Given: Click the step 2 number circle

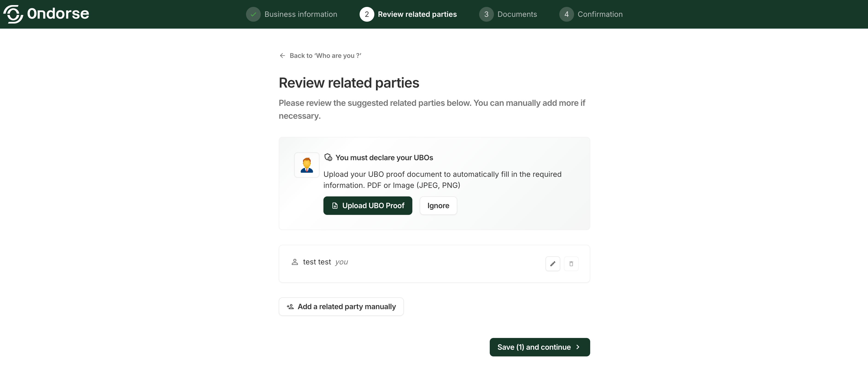Looking at the screenshot, I should [x=367, y=14].
